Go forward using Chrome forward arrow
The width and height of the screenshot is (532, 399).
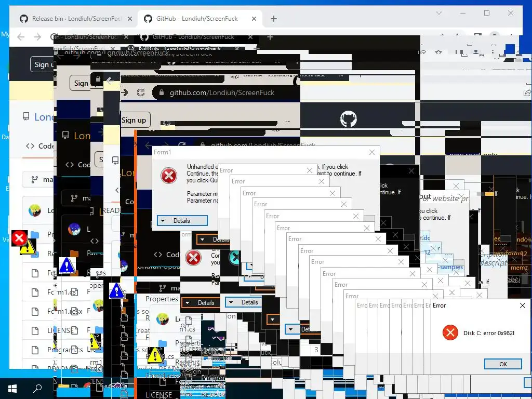tap(37, 37)
